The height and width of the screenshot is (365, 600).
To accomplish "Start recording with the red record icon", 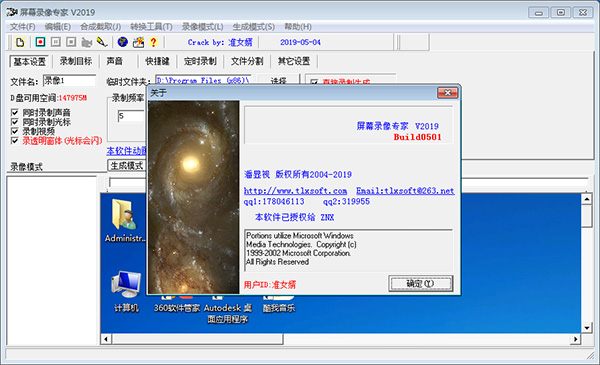I will (x=40, y=42).
